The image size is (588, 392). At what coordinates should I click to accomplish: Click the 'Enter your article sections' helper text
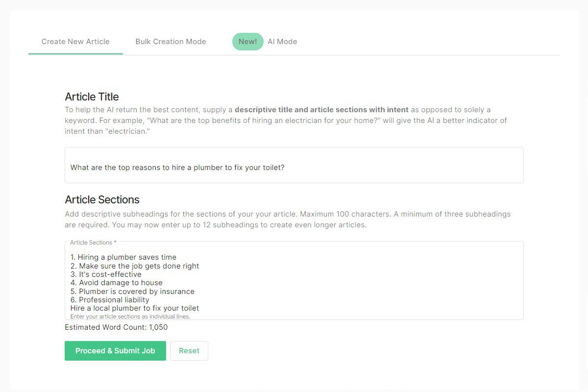130,317
